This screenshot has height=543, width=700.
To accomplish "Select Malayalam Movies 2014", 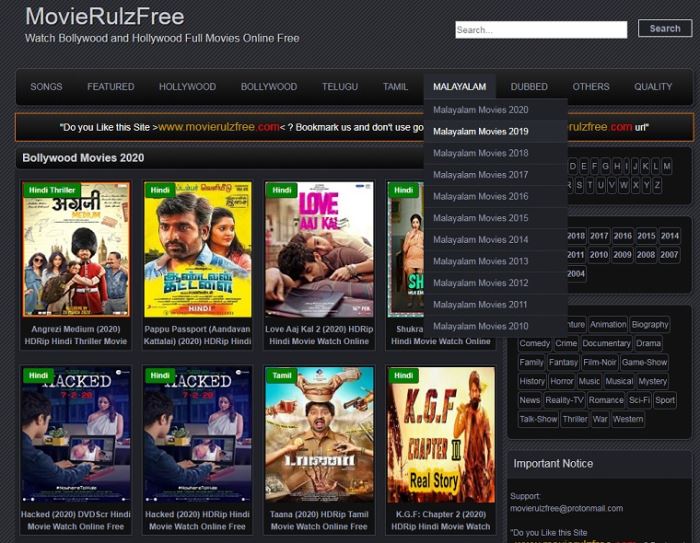I will (x=496, y=240).
